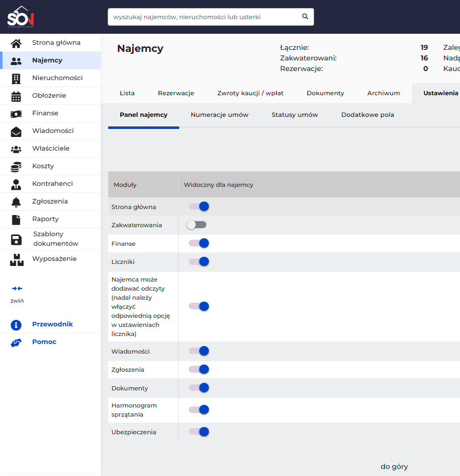Click the document icon for Raporty
This screenshot has height=476, width=460.
tap(16, 220)
